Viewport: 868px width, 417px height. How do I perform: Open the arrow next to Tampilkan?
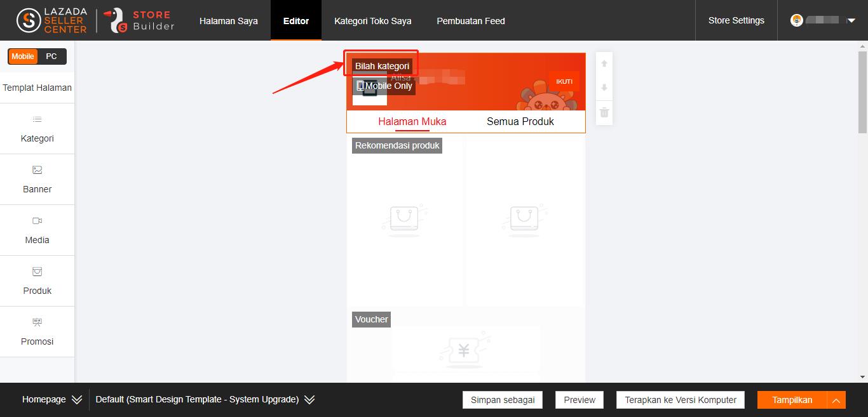pyautogui.click(x=836, y=400)
